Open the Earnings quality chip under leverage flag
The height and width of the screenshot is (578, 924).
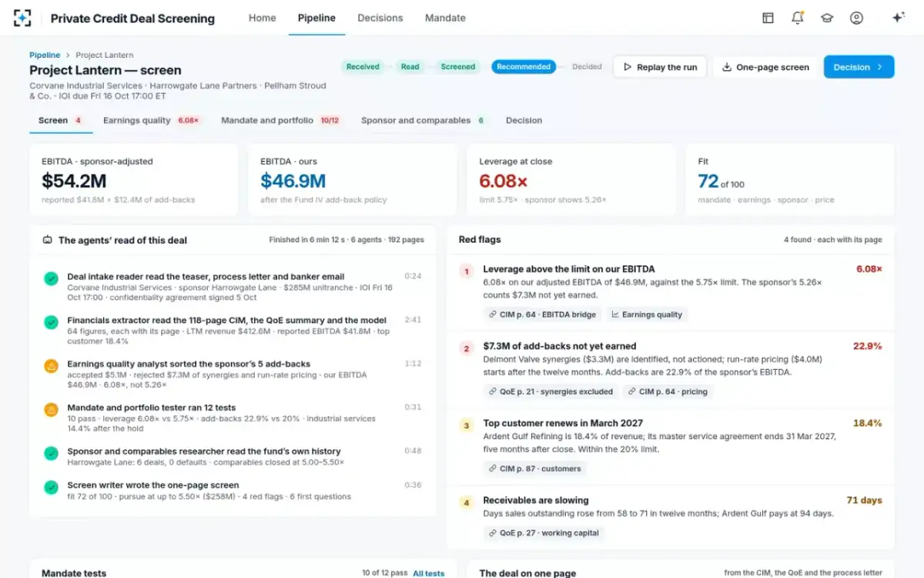(x=647, y=314)
